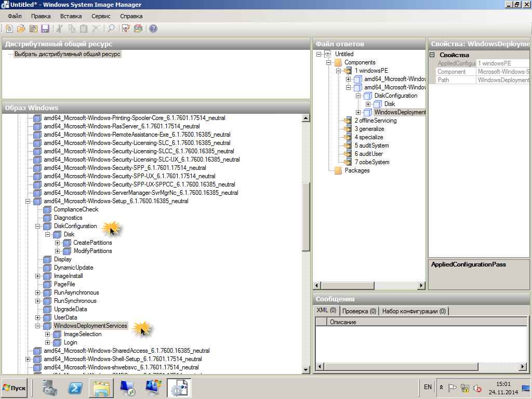The width and height of the screenshot is (532, 399).
Task: Expand the Login node
Action: tap(47, 343)
